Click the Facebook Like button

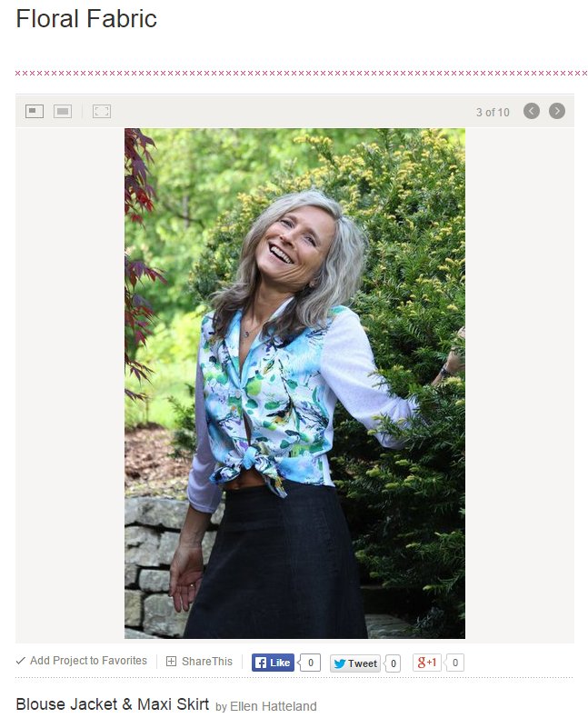pyautogui.click(x=273, y=663)
